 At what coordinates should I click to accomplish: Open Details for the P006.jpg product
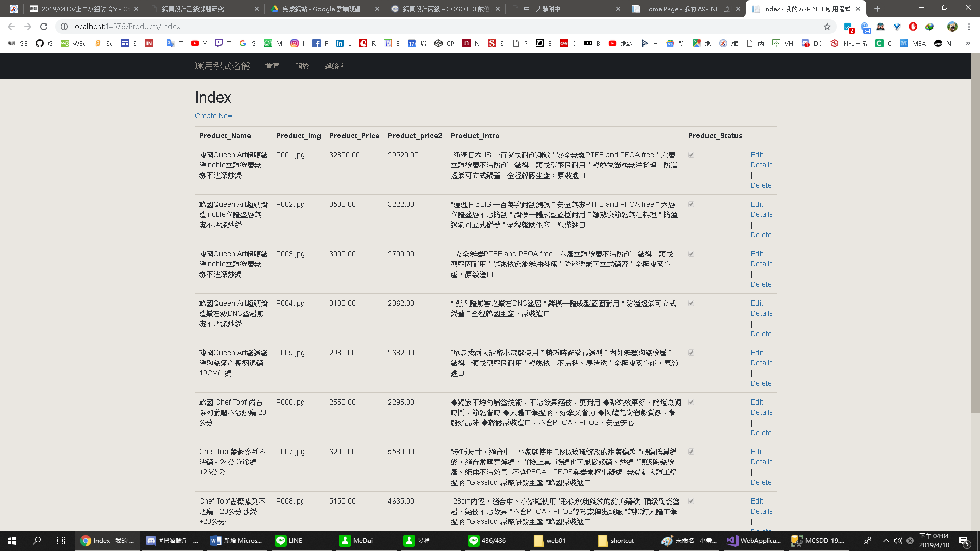tap(762, 412)
